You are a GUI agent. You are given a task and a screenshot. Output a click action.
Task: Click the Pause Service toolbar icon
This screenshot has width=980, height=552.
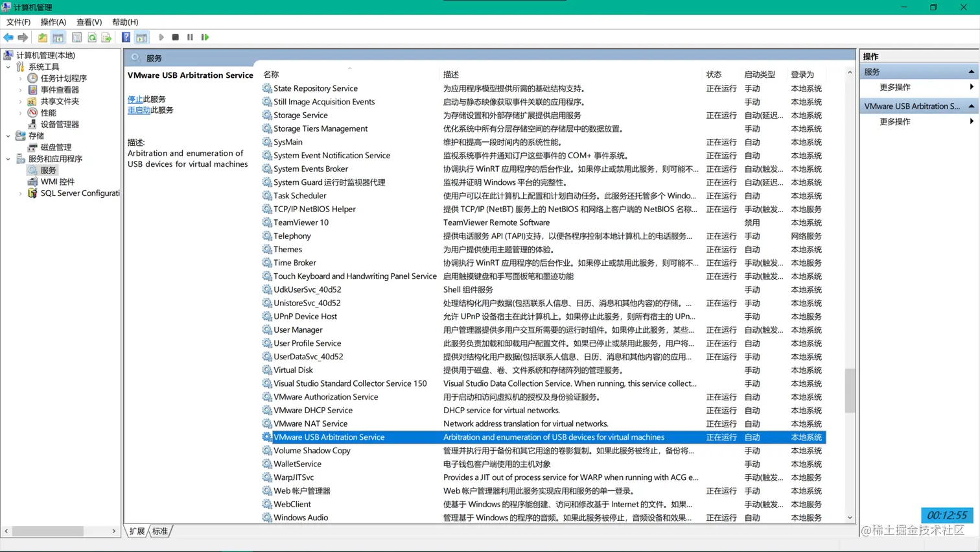[190, 37]
